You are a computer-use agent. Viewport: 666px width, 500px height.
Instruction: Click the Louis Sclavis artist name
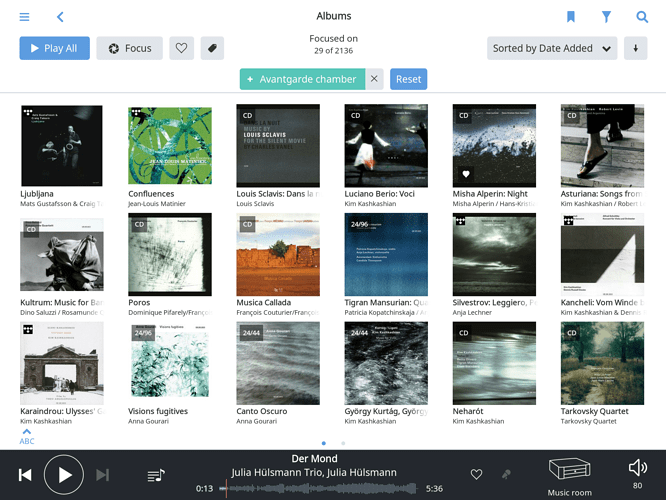click(255, 204)
